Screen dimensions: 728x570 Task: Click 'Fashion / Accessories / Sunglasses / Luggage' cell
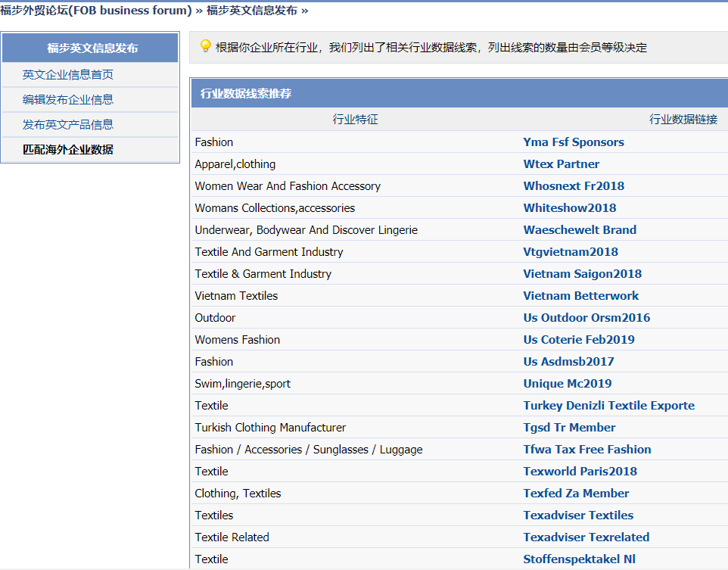tap(309, 449)
